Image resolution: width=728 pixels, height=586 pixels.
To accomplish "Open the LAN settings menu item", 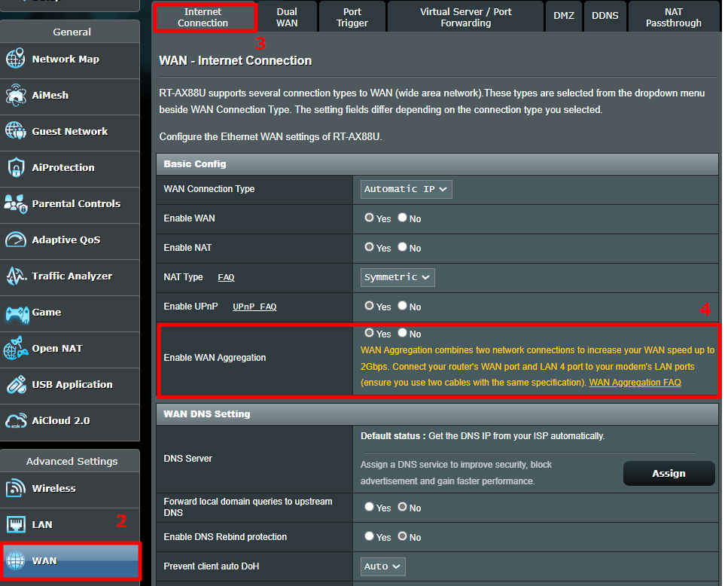I will [42, 525].
